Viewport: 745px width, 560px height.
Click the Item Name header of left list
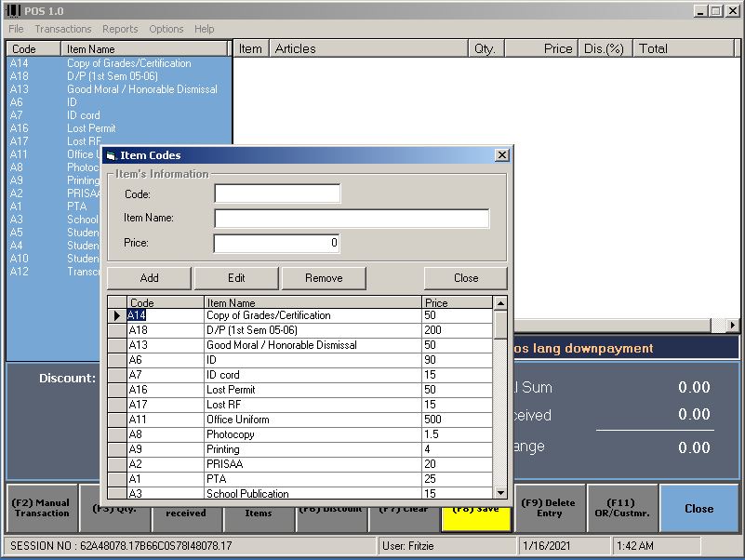144,49
